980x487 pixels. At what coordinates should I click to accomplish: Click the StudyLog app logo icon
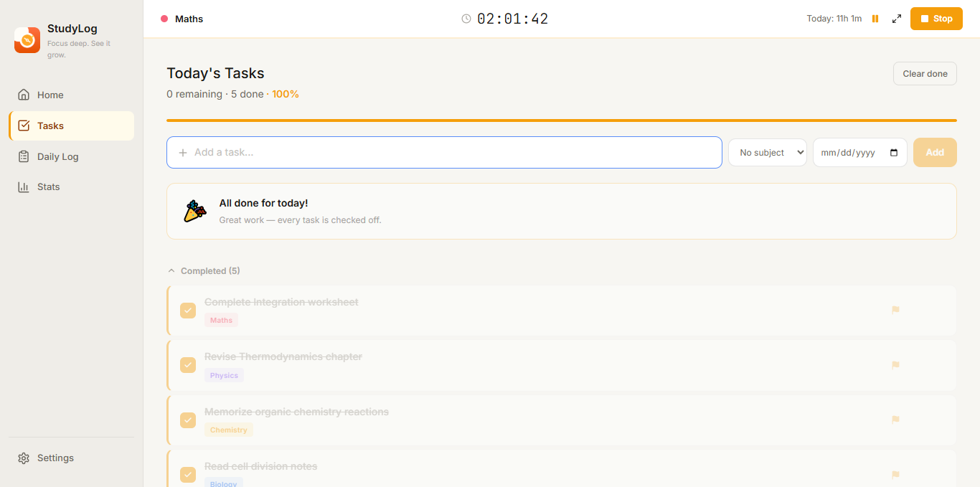coord(27,40)
